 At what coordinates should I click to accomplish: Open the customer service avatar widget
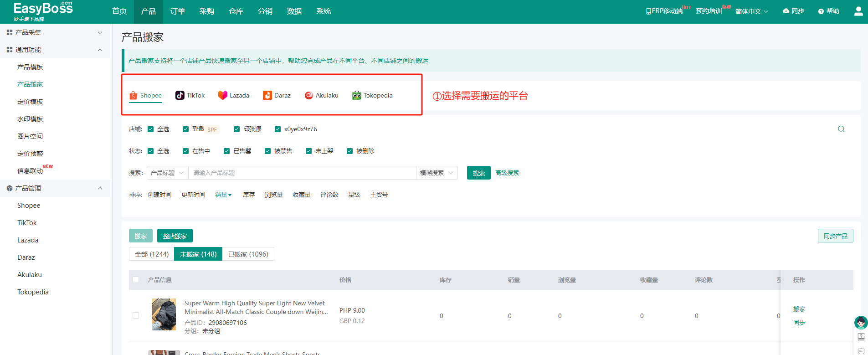861,323
